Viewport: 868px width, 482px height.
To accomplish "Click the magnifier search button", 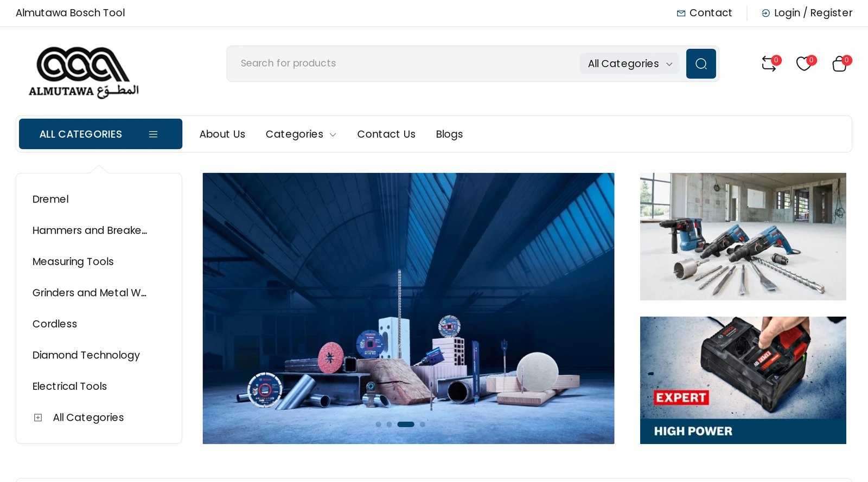I will click(701, 63).
